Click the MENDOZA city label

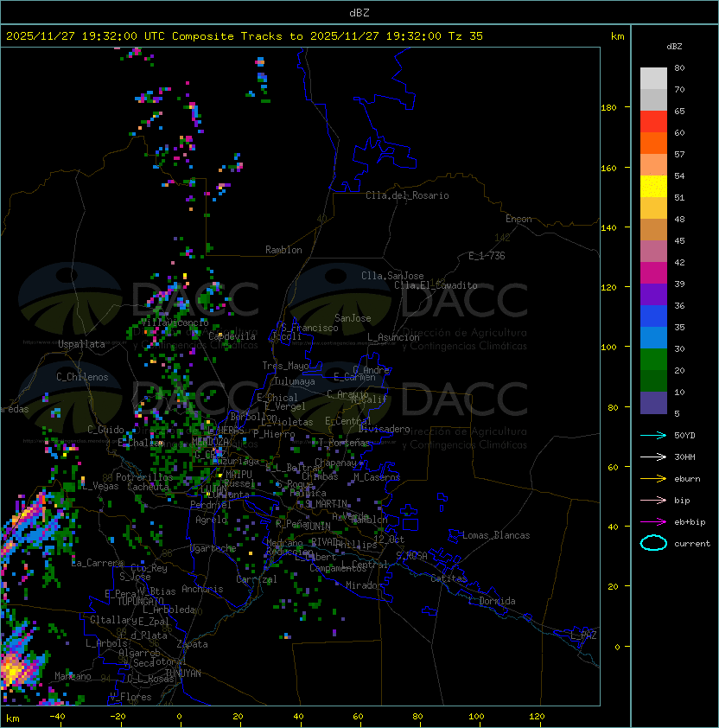pos(210,441)
